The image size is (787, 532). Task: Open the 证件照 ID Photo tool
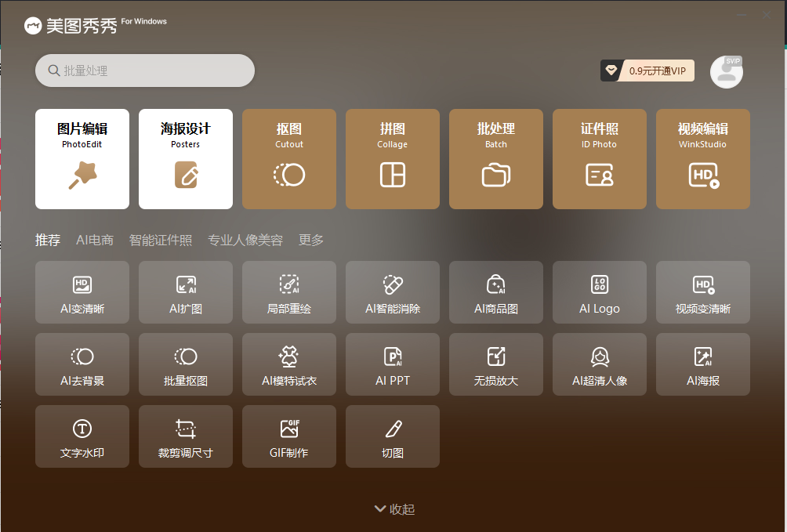click(x=600, y=158)
